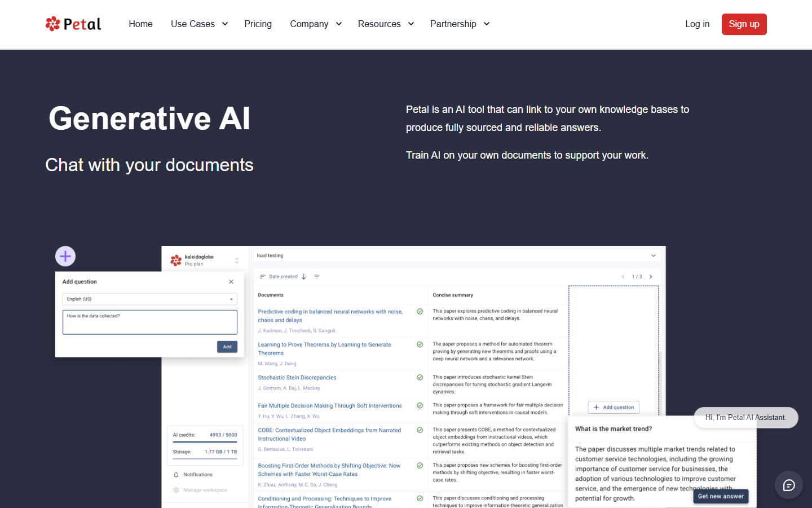Open the chat assistant bubble icon

[789, 485]
